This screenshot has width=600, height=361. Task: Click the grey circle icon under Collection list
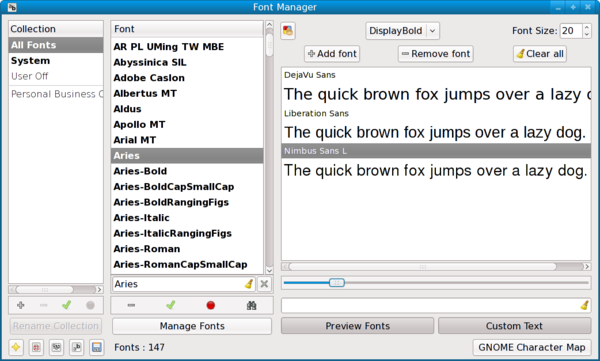(x=90, y=305)
